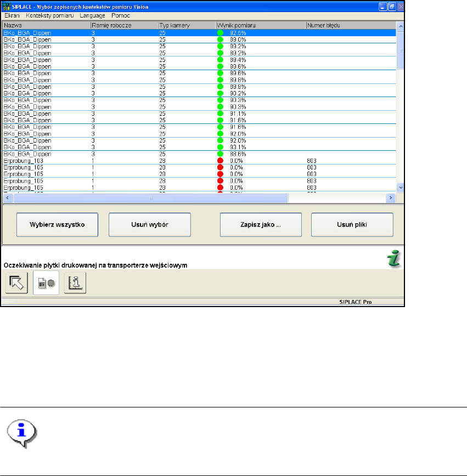Click camera type 28 in Erprobung_103 row

162,161
